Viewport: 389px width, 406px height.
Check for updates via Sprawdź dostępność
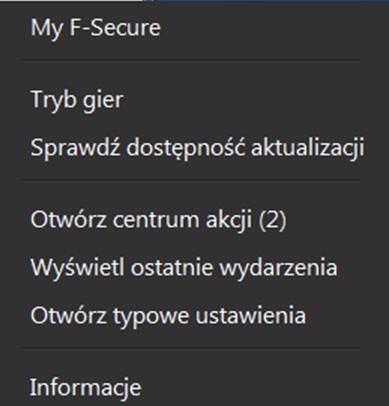click(x=197, y=148)
